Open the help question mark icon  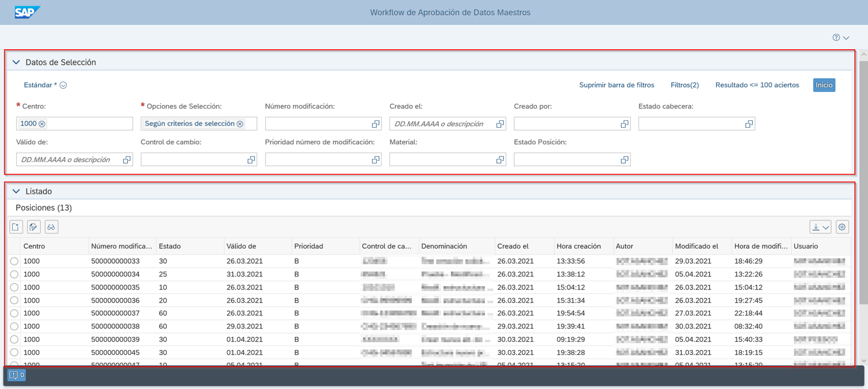[x=836, y=38]
